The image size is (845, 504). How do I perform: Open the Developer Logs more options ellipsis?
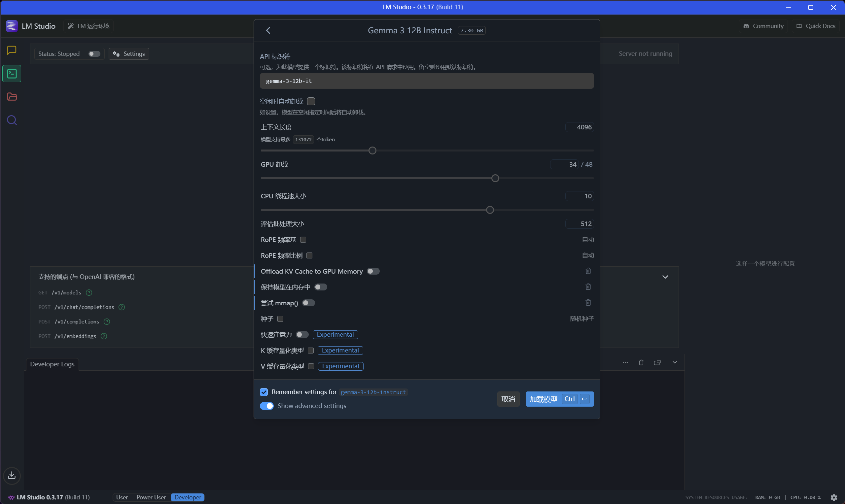tap(625, 362)
